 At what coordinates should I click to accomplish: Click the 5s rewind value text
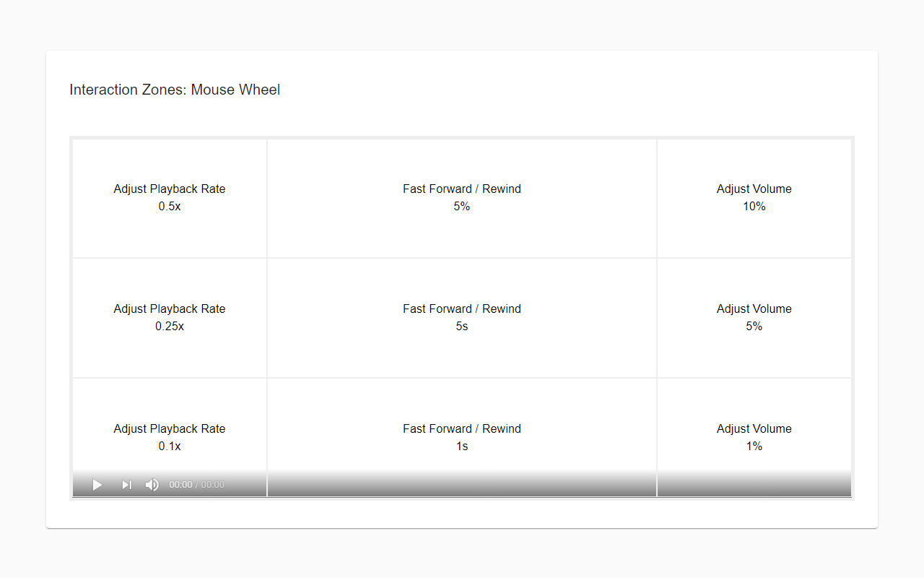(x=462, y=327)
